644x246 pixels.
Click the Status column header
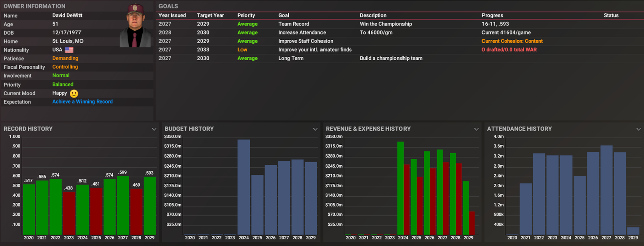(x=611, y=15)
